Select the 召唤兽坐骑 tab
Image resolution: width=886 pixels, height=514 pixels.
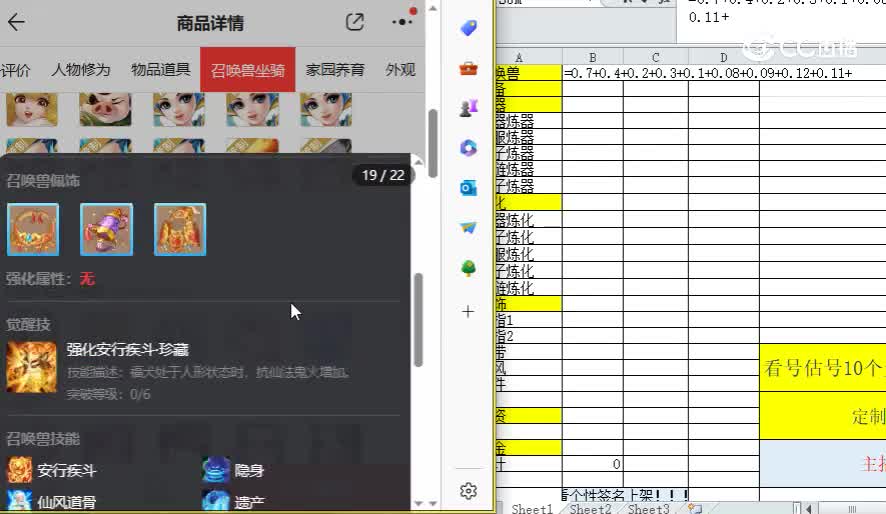pyautogui.click(x=247, y=69)
